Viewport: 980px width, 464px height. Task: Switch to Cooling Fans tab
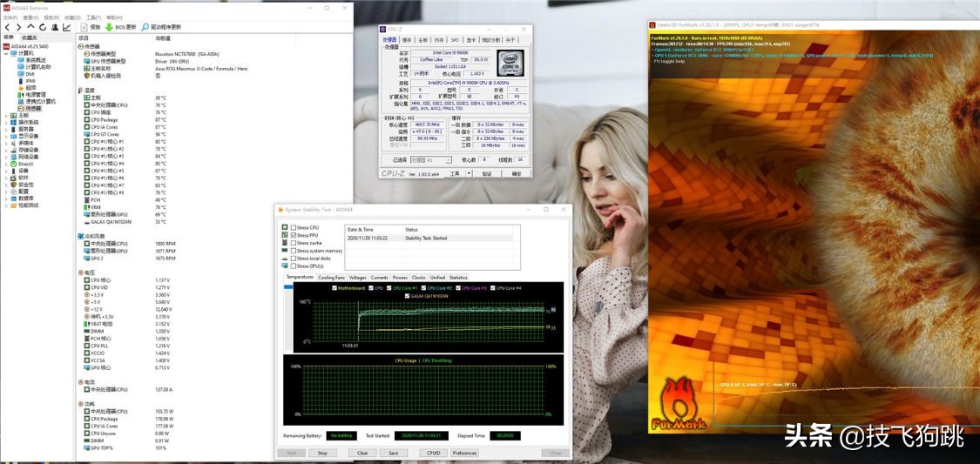(x=331, y=278)
